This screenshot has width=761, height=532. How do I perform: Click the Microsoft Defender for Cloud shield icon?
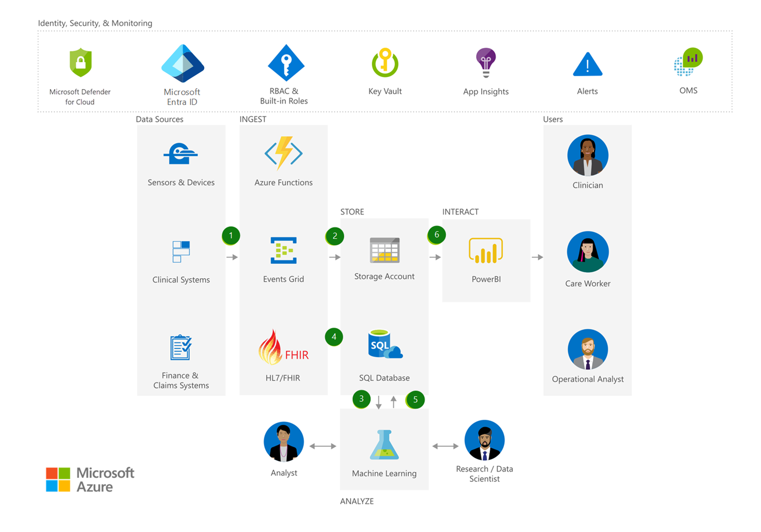(80, 62)
